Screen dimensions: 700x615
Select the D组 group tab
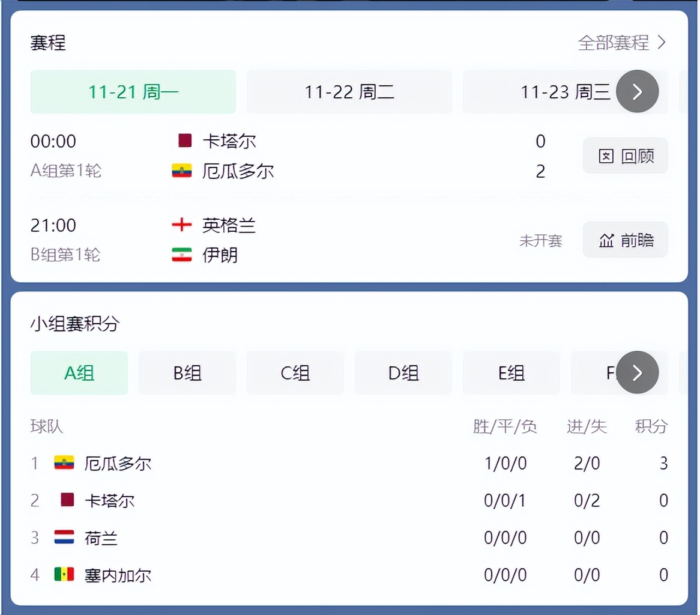click(x=403, y=372)
